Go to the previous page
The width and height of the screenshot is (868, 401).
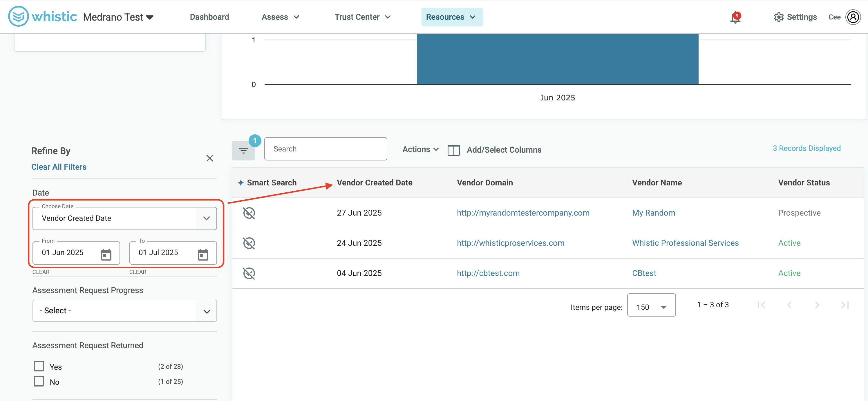pyautogui.click(x=789, y=305)
